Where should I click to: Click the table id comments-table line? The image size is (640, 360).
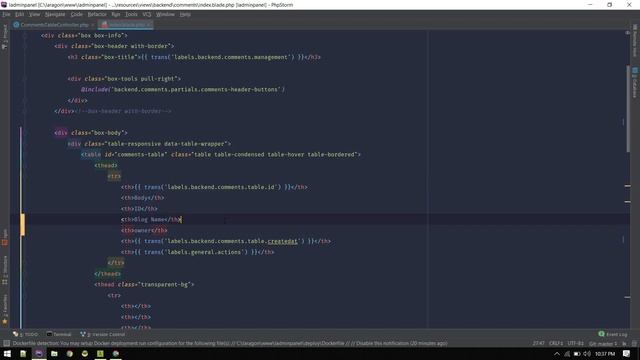click(221, 154)
